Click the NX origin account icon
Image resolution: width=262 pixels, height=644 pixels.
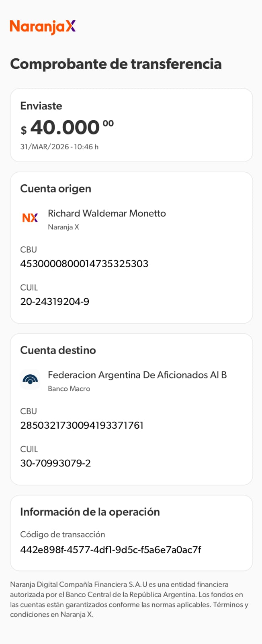coord(30,218)
